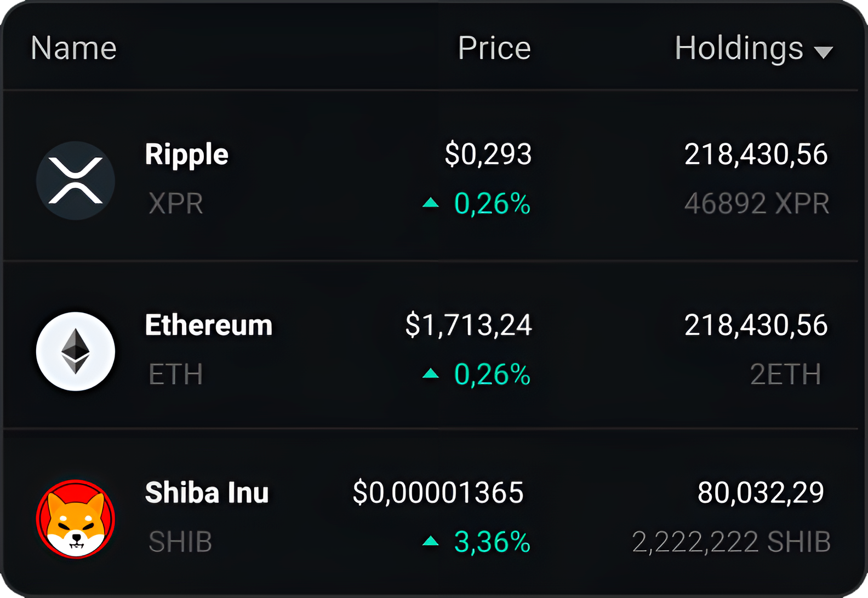Screen dimensions: 868x598
Task: Sort by the Price column header
Action: coord(494,48)
